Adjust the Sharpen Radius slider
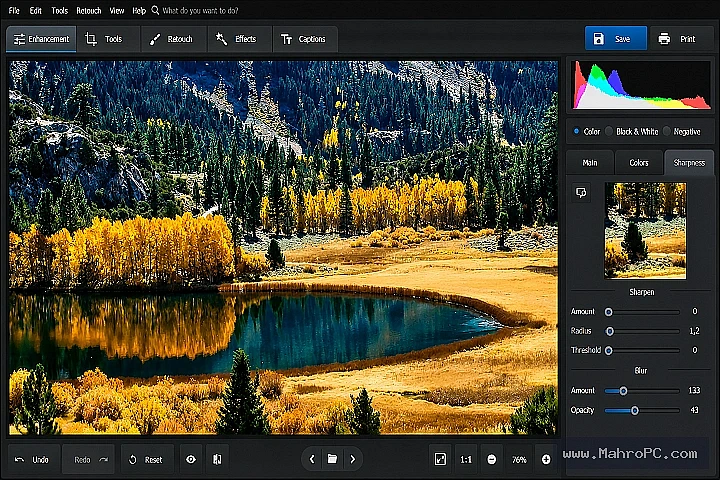Image resolution: width=720 pixels, height=480 pixels. click(643, 331)
